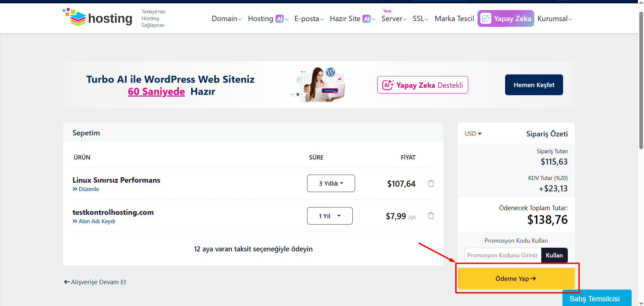Expand the E-posta menu
The width and height of the screenshot is (644, 306).
coord(309,19)
